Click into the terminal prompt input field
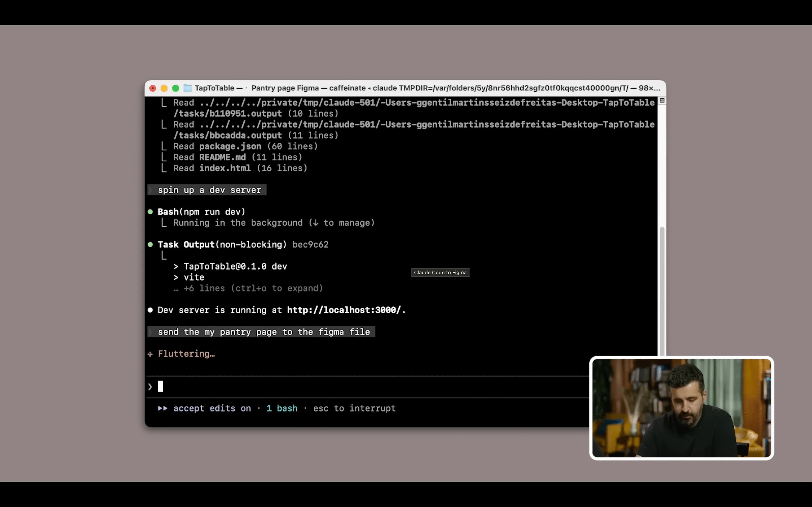The width and height of the screenshot is (812, 507). [x=302, y=387]
